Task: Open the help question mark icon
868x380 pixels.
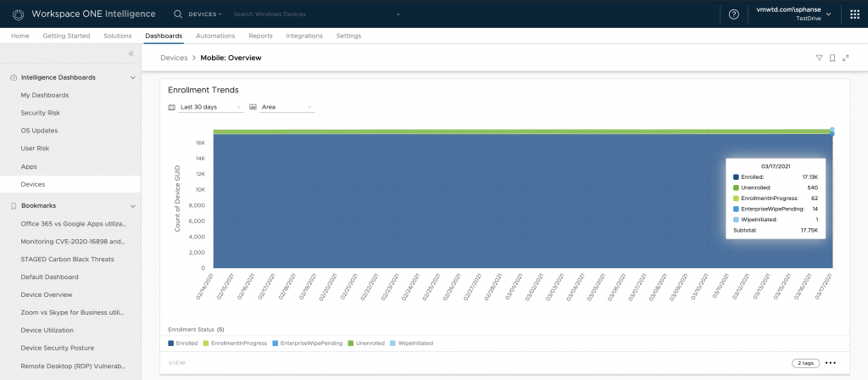Action: (x=733, y=14)
